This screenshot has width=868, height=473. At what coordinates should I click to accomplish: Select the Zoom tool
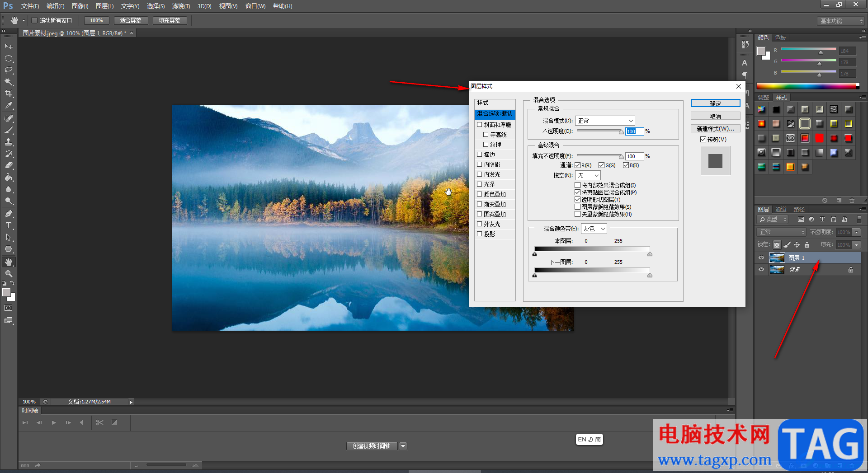click(9, 274)
